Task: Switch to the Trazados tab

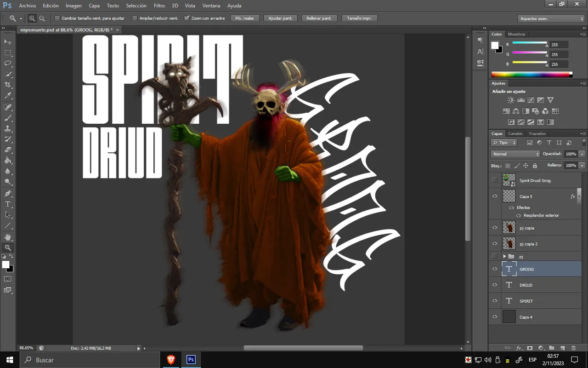Action: pos(537,133)
